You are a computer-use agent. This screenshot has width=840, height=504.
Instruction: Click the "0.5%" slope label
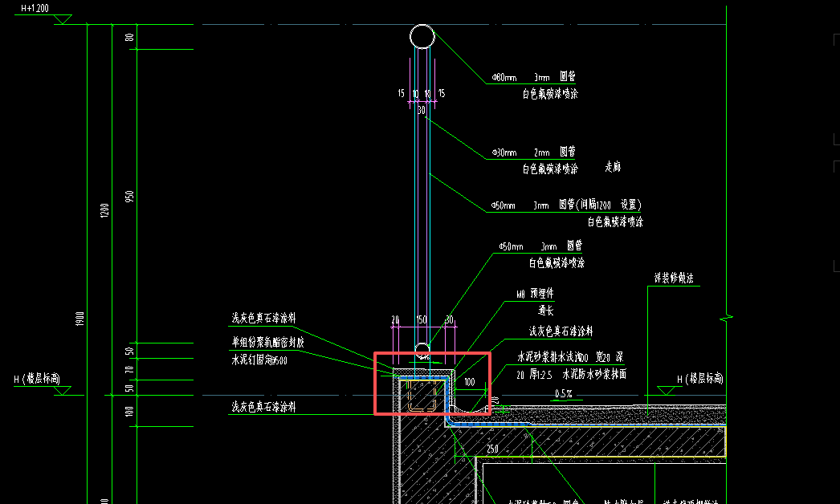(563, 394)
